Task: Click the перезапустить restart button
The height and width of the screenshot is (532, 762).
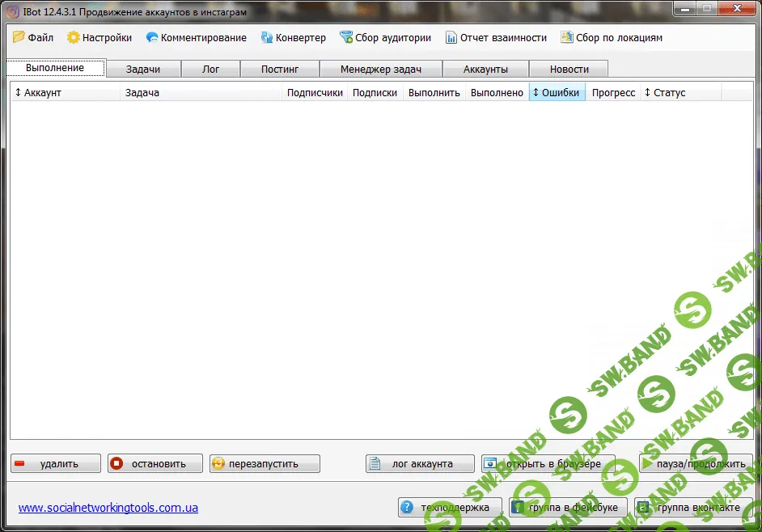Action: tap(265, 463)
